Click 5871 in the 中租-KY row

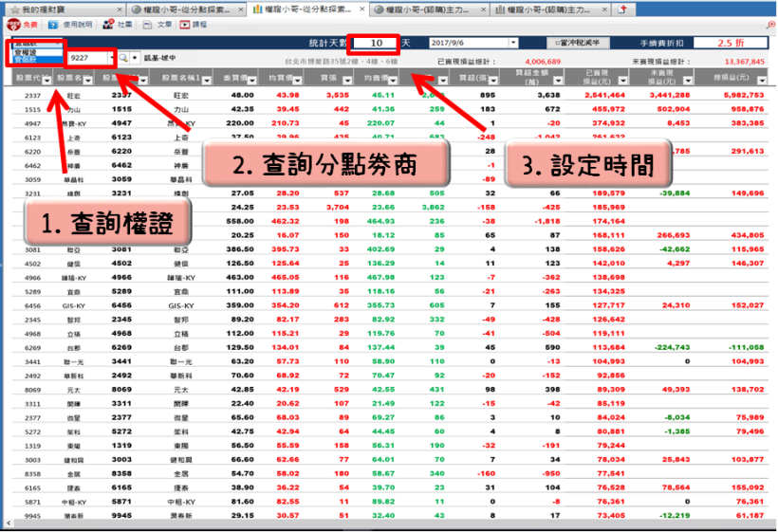[33, 503]
